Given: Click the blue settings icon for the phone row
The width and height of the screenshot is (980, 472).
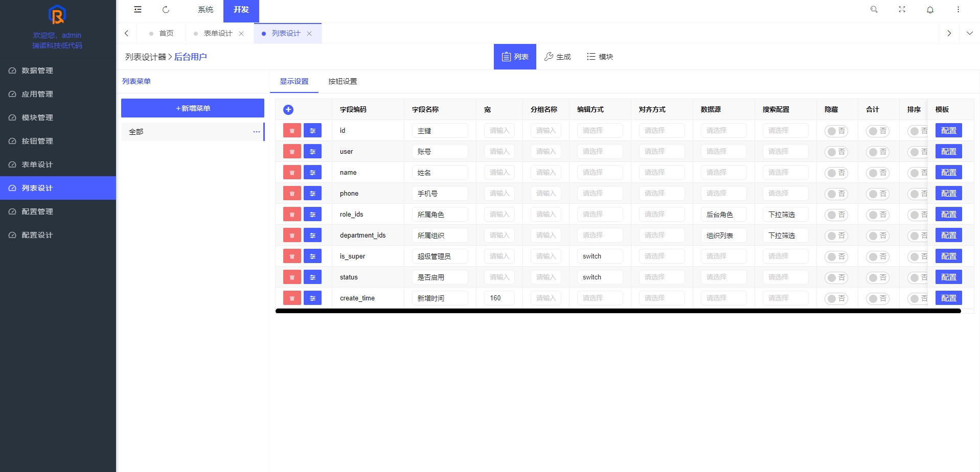Looking at the screenshot, I should click(x=312, y=194).
